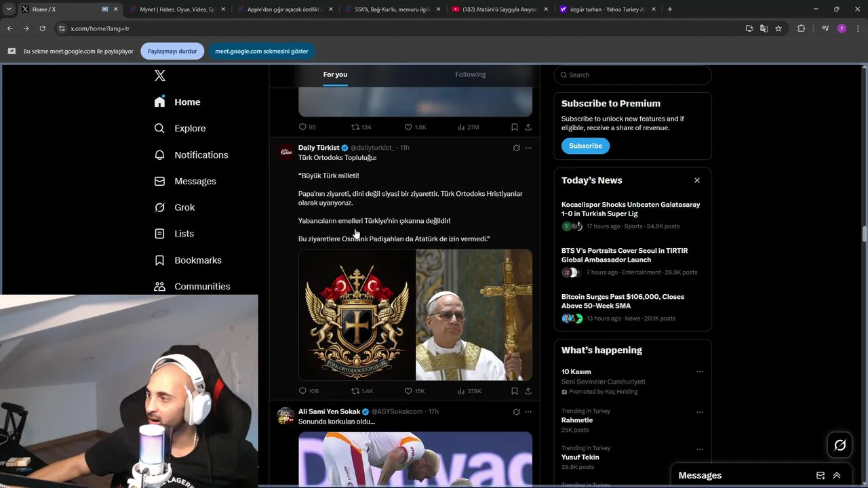Switch to the Following tab
Screen dimensions: 868x488
pyautogui.click(x=471, y=75)
